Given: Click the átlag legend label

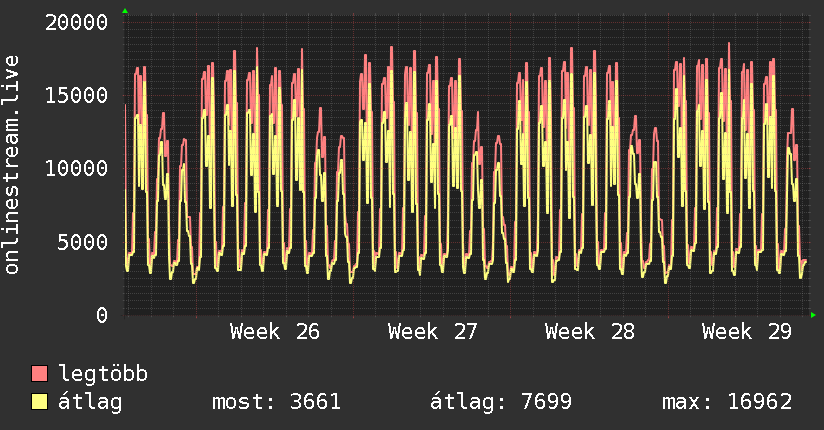Looking at the screenshot, I should (x=90, y=402).
